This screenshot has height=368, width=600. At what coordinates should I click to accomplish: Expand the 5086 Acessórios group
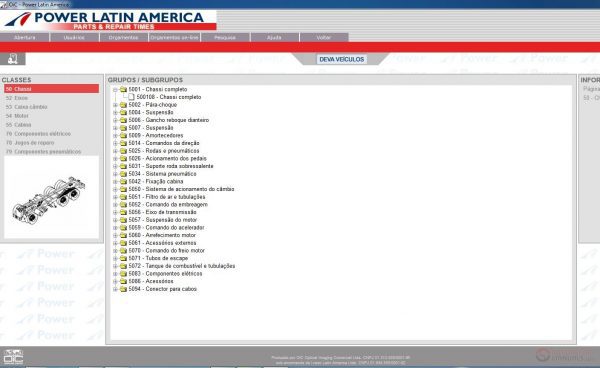tap(115, 282)
